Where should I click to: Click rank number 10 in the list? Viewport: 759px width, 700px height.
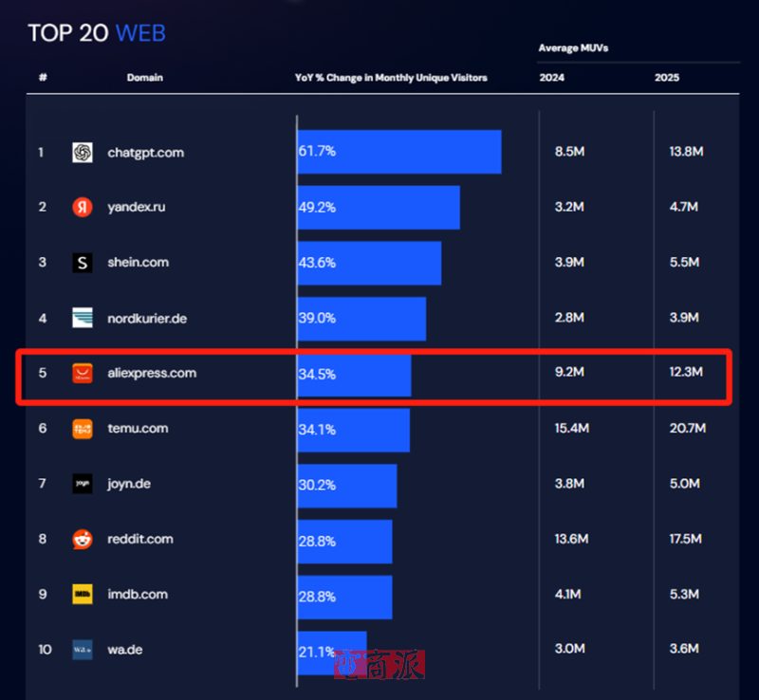coord(45,650)
